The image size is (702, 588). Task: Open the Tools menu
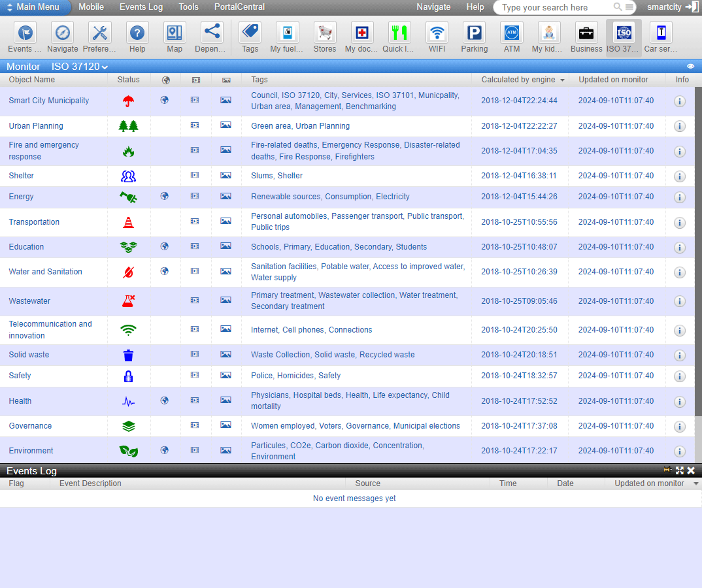tap(188, 7)
